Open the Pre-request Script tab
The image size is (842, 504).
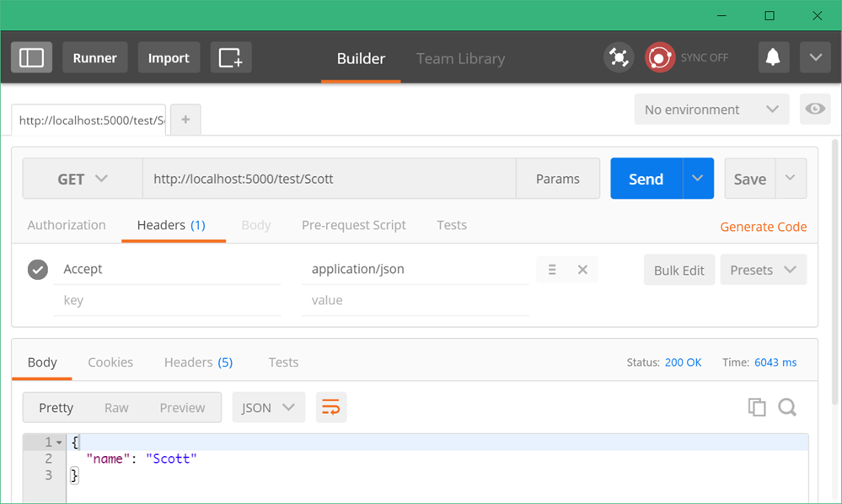point(353,225)
